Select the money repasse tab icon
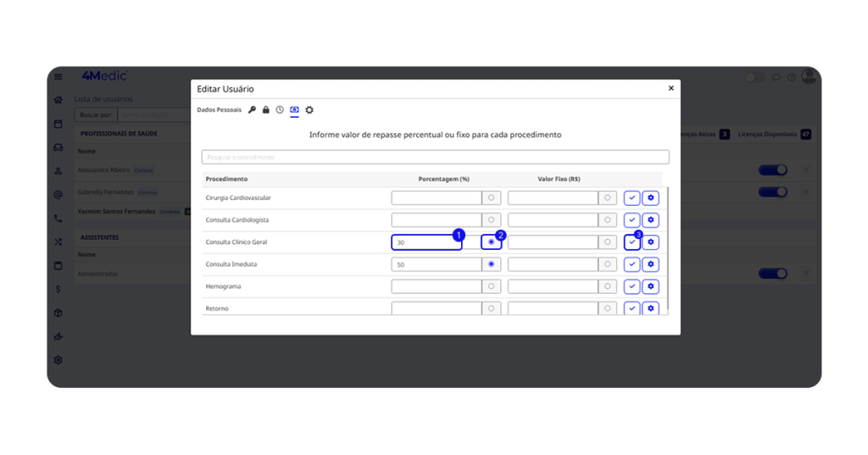The image size is (868, 455). tap(294, 110)
